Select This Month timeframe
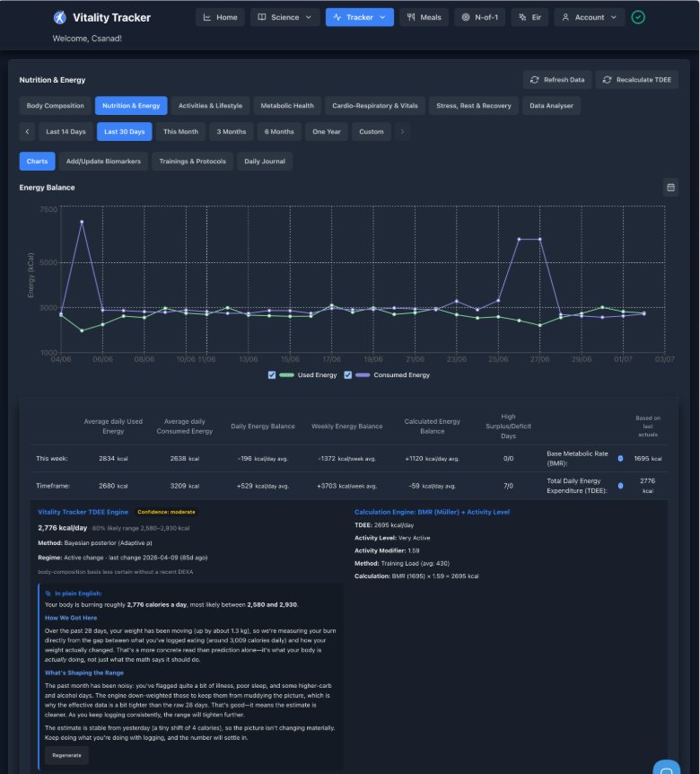The height and width of the screenshot is (774, 700). tap(180, 132)
